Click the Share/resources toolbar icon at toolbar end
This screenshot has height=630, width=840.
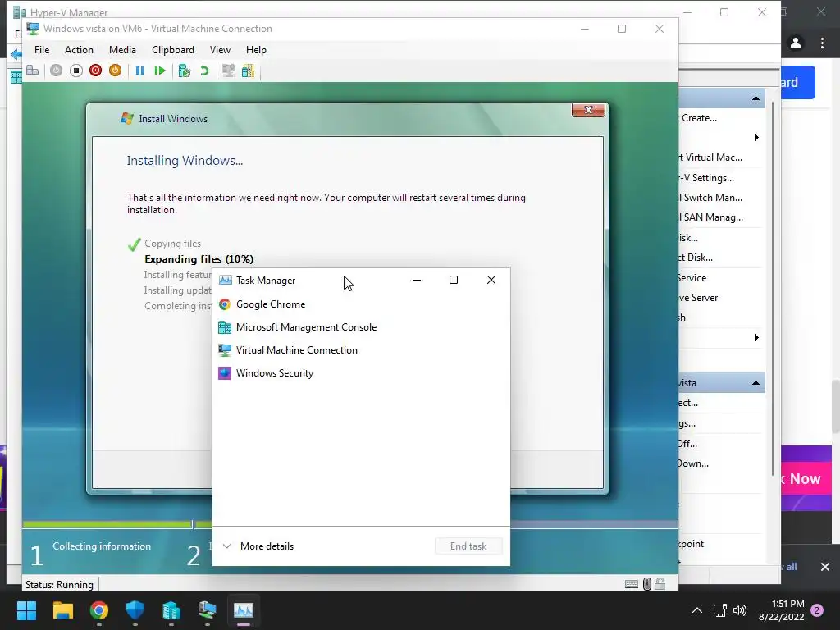click(x=248, y=71)
